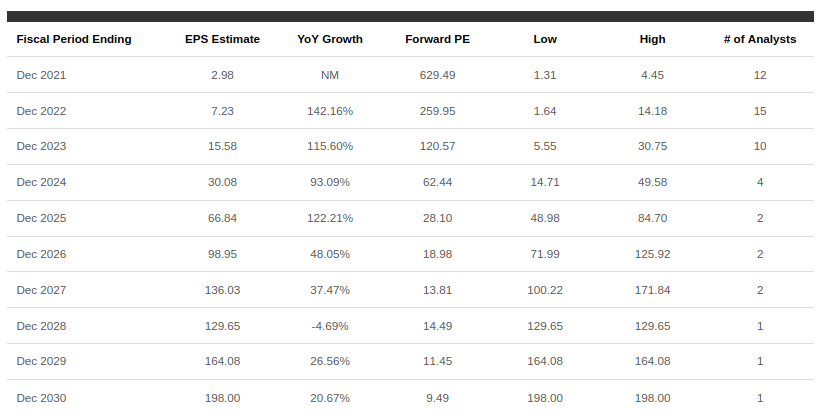Click the Dec 2022 fiscal period
825x420 pixels.
click(x=41, y=111)
